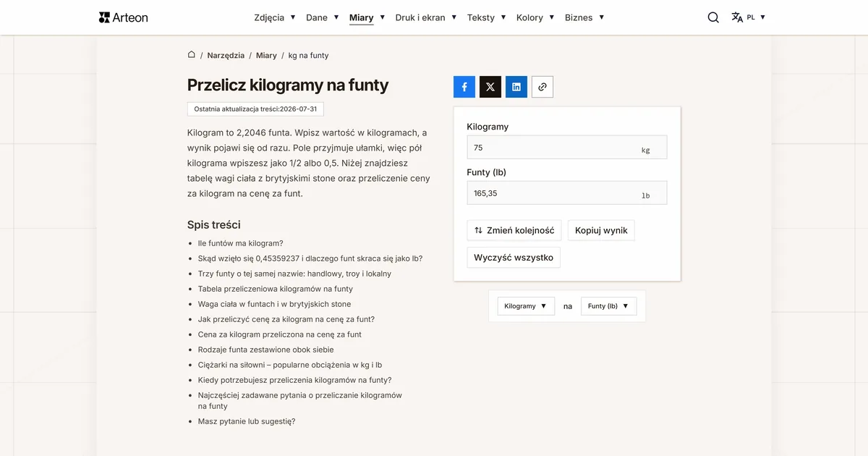Open 'Ciężarki na siłowni' link
Image resolution: width=868 pixels, height=456 pixels.
(x=290, y=365)
